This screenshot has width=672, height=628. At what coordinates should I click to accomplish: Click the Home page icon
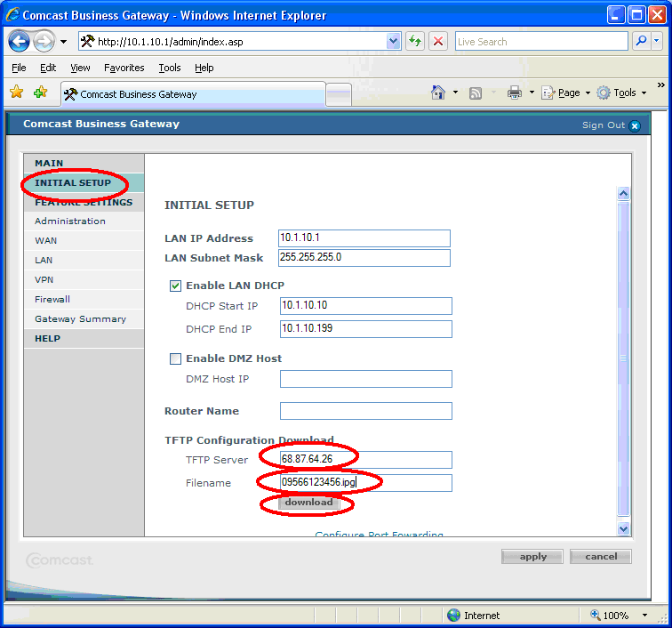(438, 93)
